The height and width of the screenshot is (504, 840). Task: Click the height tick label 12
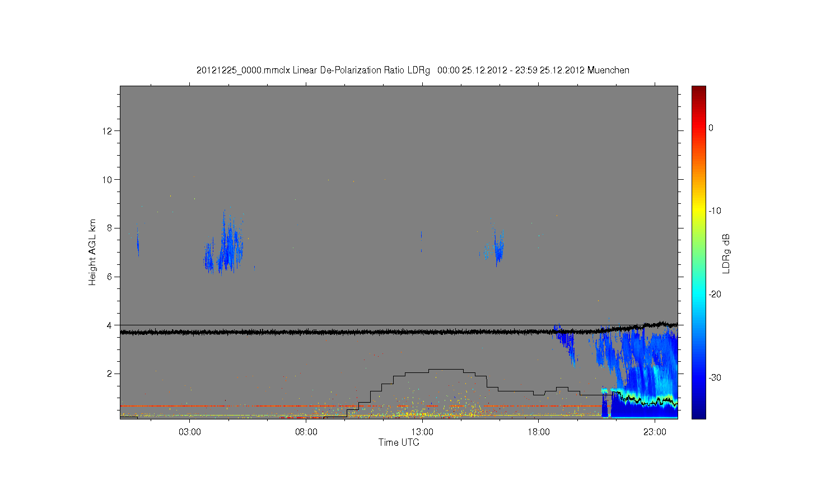108,131
